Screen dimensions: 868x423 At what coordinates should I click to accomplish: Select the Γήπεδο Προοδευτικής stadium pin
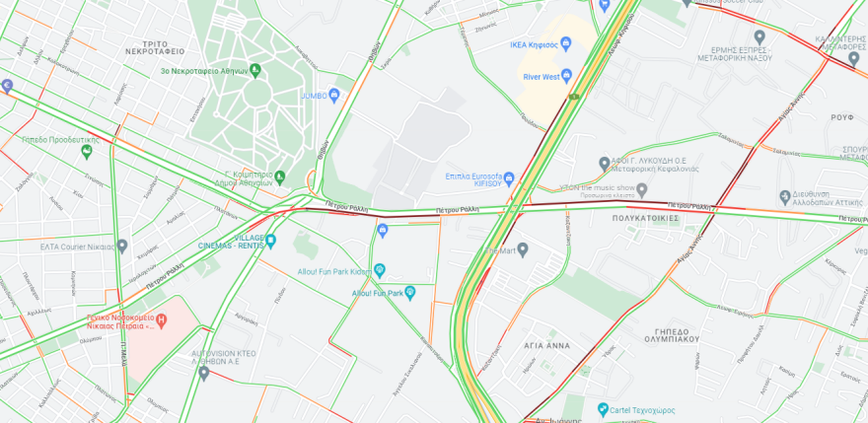(x=87, y=151)
